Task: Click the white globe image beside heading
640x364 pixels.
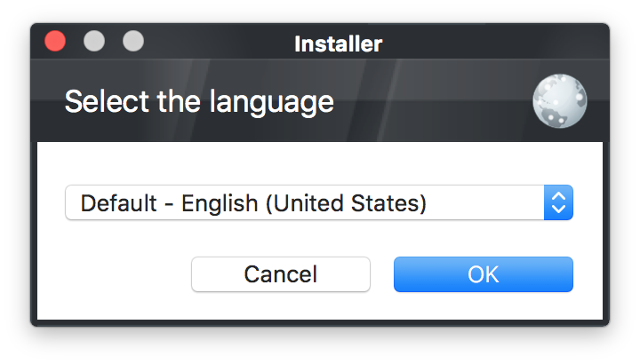Action: point(560,101)
